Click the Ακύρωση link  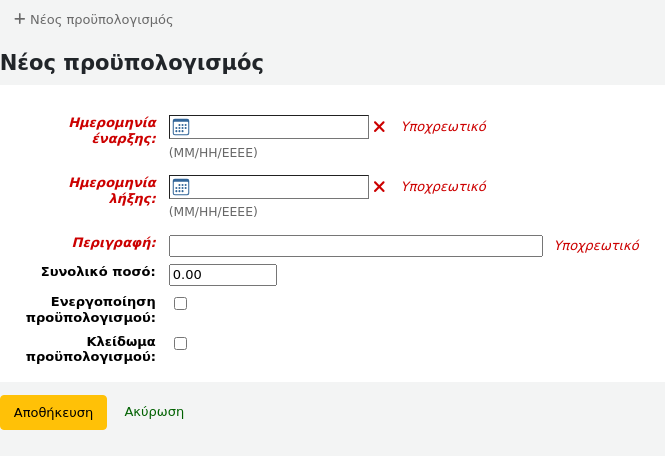pyautogui.click(x=154, y=412)
